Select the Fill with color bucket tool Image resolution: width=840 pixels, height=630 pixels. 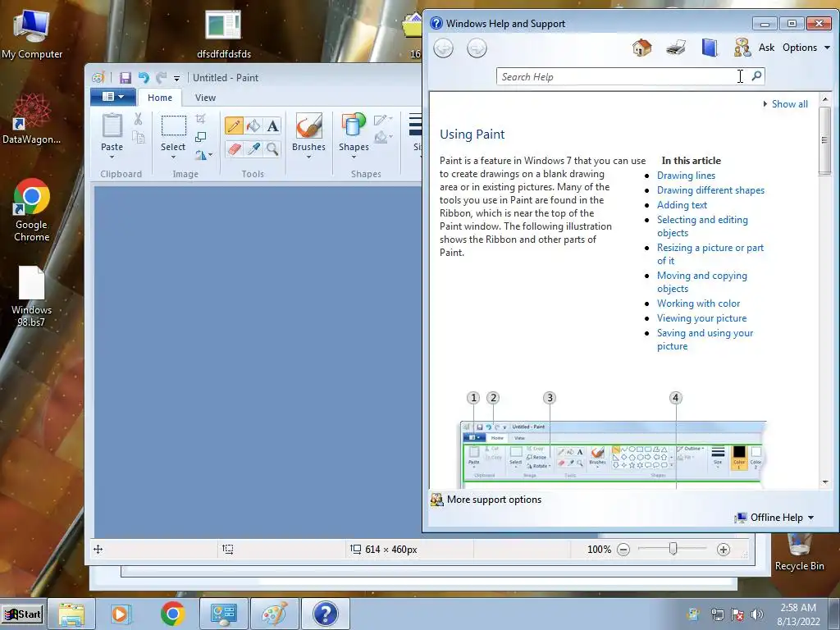click(x=253, y=126)
